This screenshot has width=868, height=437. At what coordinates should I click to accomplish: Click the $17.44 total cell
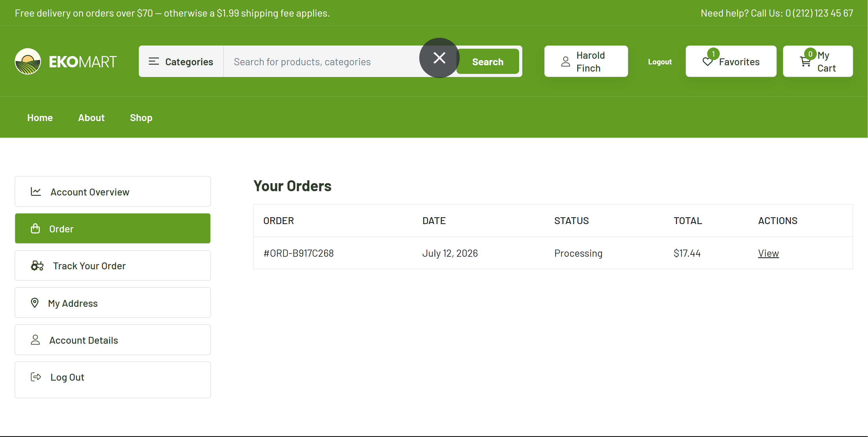coord(687,253)
